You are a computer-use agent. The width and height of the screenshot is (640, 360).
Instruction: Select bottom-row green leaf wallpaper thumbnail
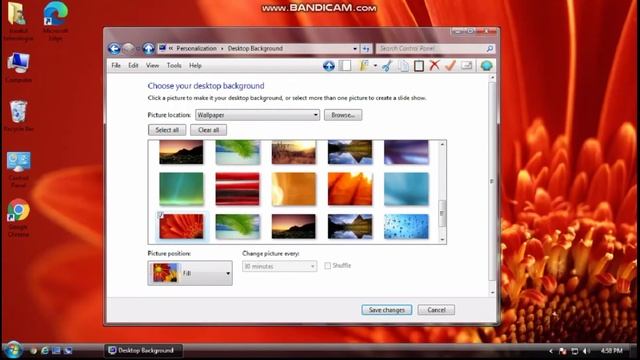pos(238,226)
